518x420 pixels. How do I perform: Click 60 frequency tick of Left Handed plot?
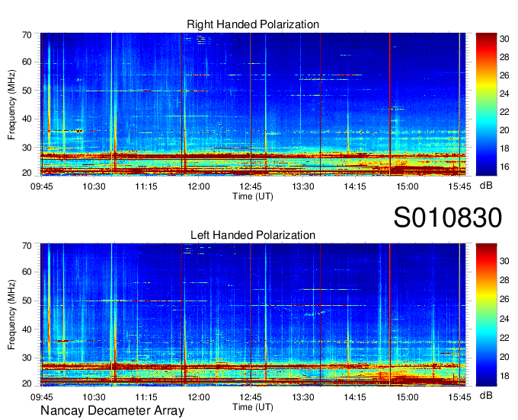pos(27,272)
